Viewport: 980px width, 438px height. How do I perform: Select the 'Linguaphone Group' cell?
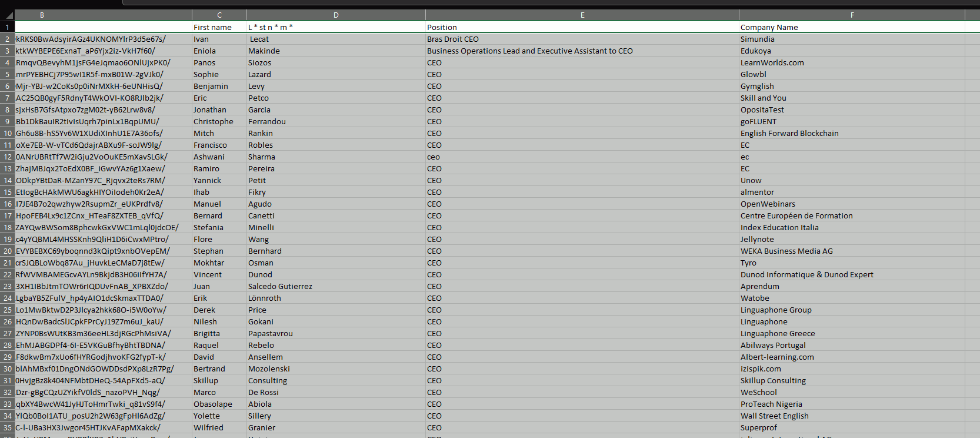[x=852, y=310]
